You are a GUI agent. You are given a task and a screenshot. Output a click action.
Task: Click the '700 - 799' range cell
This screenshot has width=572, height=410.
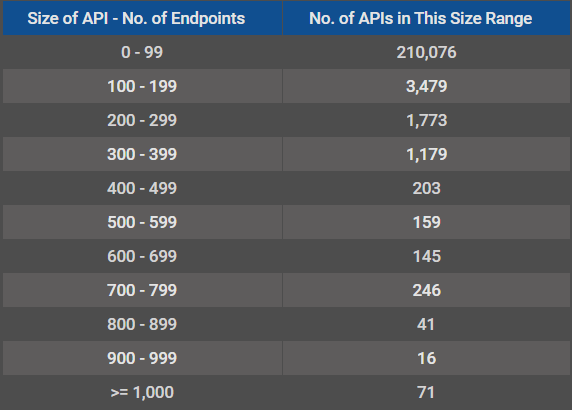142,290
